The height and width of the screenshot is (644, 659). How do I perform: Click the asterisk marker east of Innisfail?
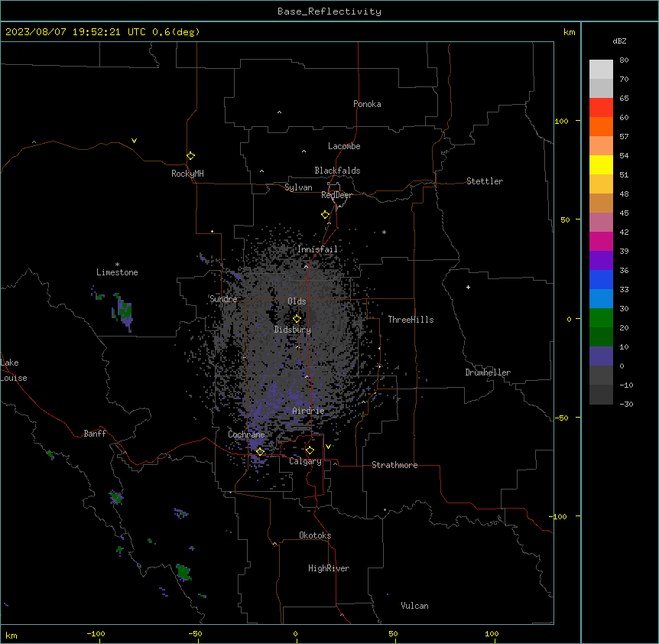[x=384, y=232]
